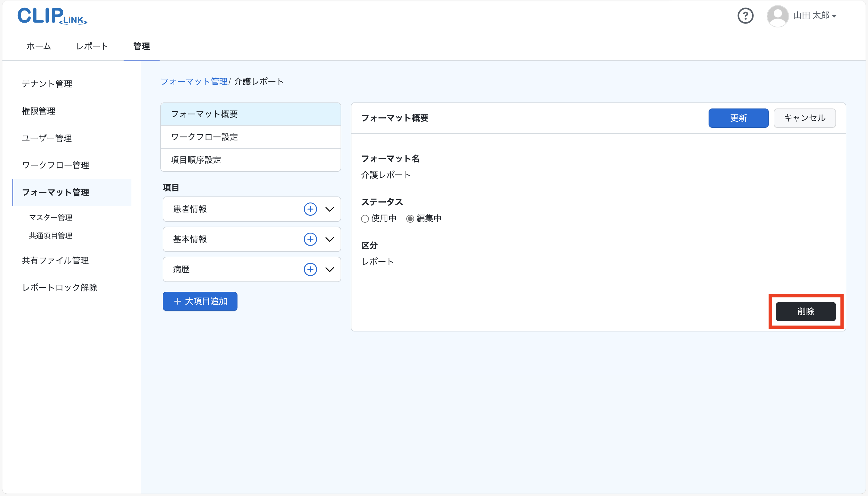
Task: Go to the ホーム tab
Action: point(39,46)
